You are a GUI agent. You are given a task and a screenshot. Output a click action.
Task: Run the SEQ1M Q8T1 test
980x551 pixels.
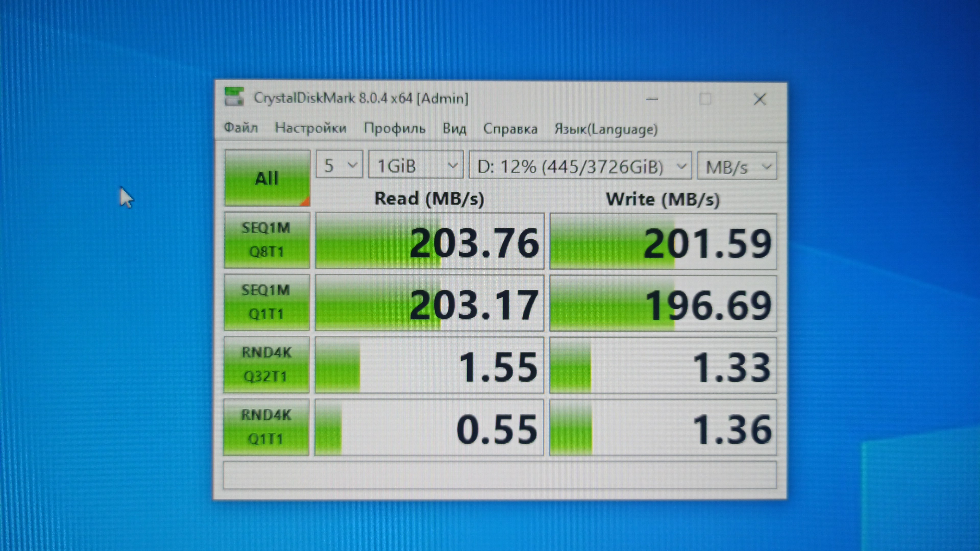267,240
